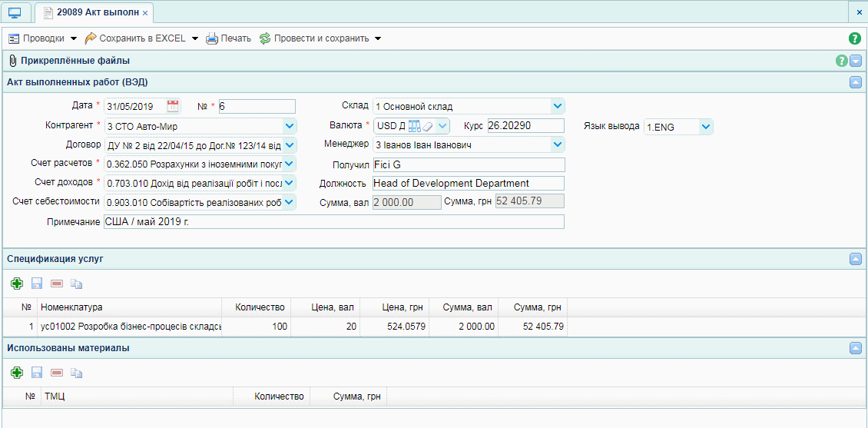Clear currency with eraser icon
The image size is (868, 428).
click(x=427, y=126)
